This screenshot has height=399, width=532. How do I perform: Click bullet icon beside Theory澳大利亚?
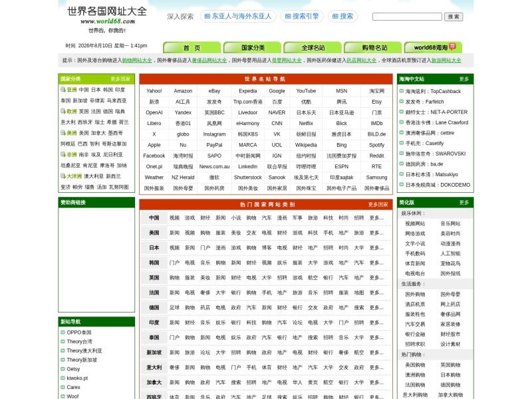click(63, 350)
